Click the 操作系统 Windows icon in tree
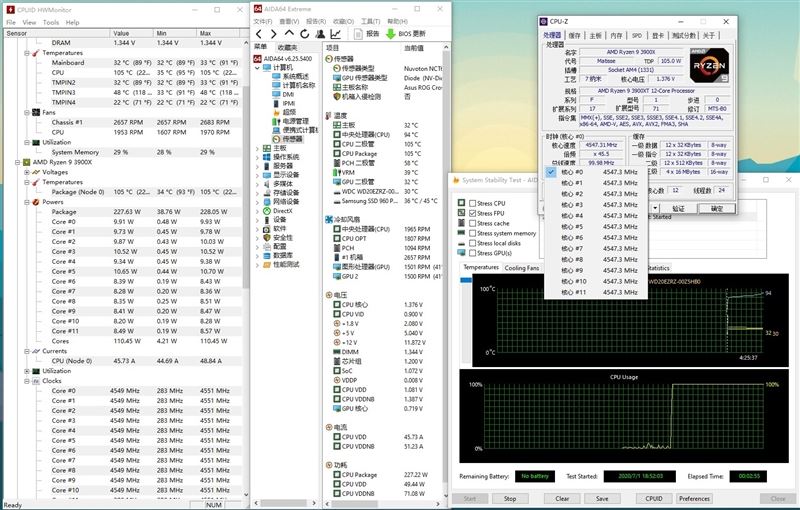The width and height of the screenshot is (800, 510). (267, 157)
